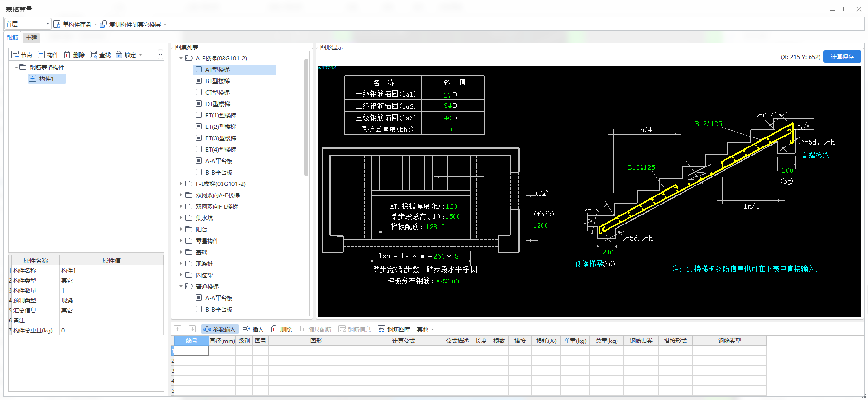Expand the F-L楼梯(03G101-2) folder
This screenshot has height=400, width=868.
point(181,184)
